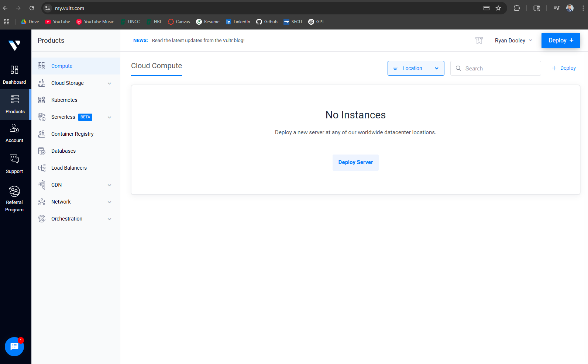Click the BETA badge next to Serverless

85,117
